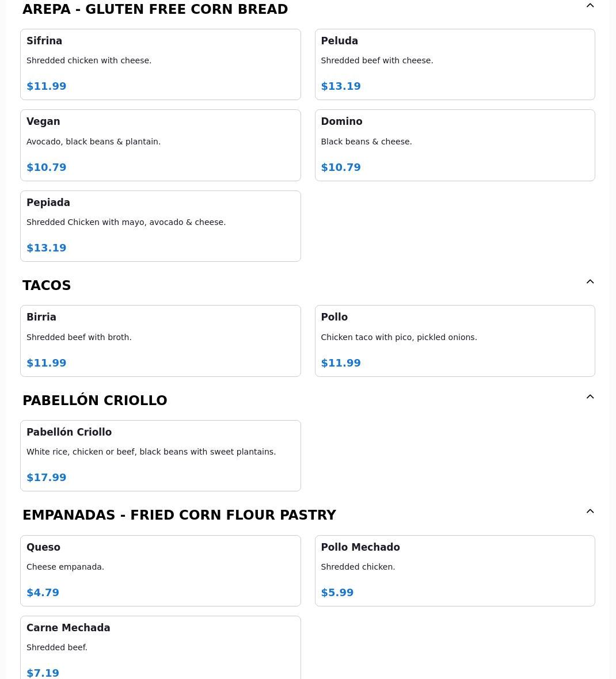This screenshot has width=616, height=679.
Task: Click the Empanadas section heading
Action: (179, 515)
